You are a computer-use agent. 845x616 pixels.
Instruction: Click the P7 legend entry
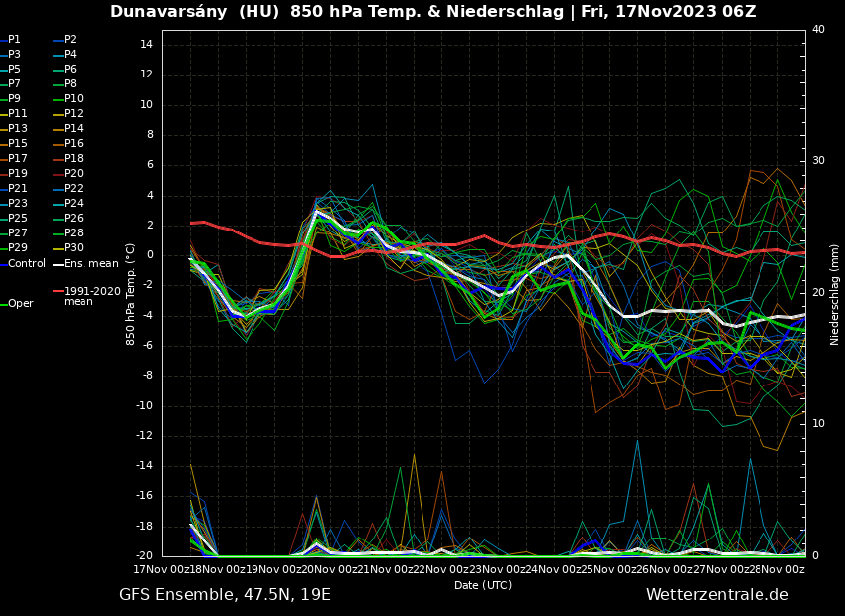(14, 84)
